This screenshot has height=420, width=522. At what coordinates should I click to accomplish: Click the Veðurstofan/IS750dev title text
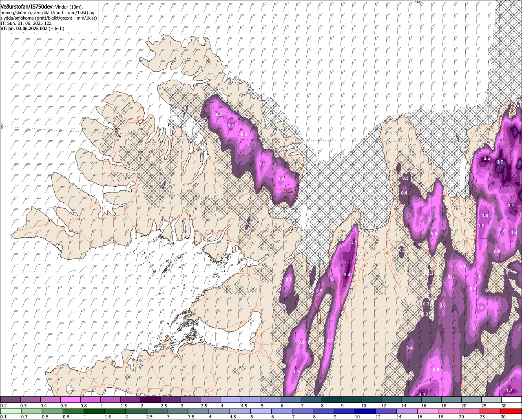point(27,7)
